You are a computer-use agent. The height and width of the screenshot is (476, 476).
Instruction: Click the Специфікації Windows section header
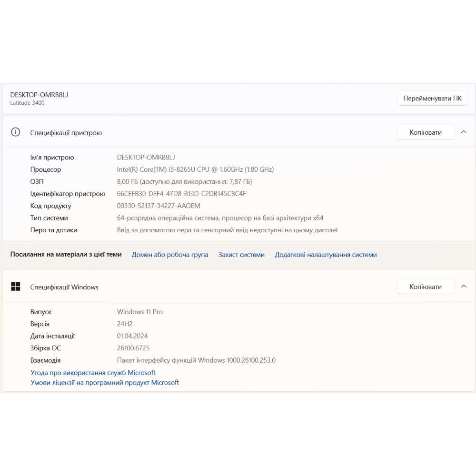coord(64,287)
